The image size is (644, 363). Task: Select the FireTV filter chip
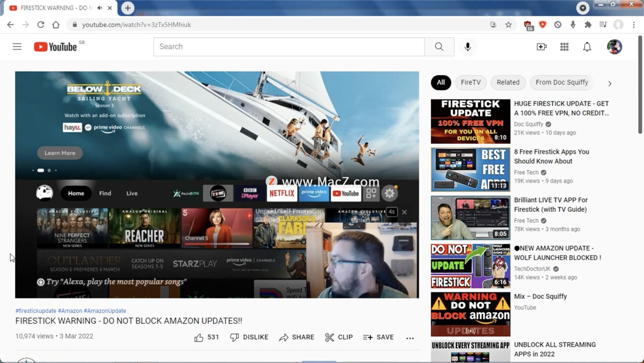click(471, 82)
